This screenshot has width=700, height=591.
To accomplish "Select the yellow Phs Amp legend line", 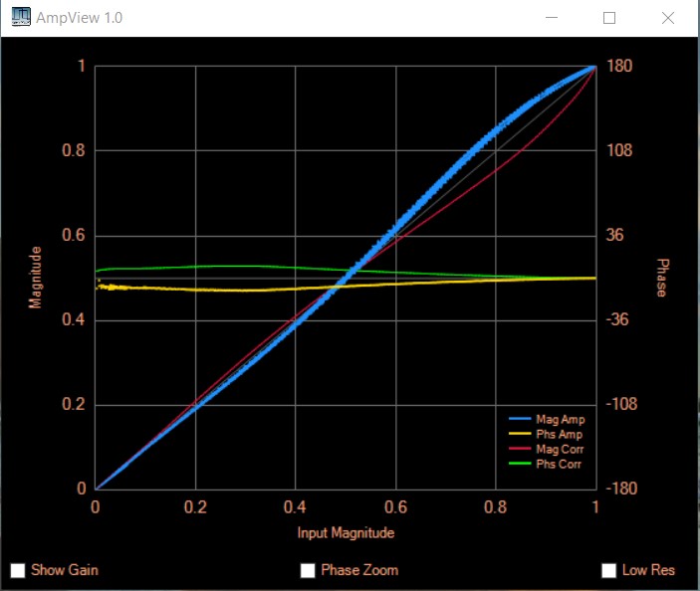I will click(x=521, y=435).
